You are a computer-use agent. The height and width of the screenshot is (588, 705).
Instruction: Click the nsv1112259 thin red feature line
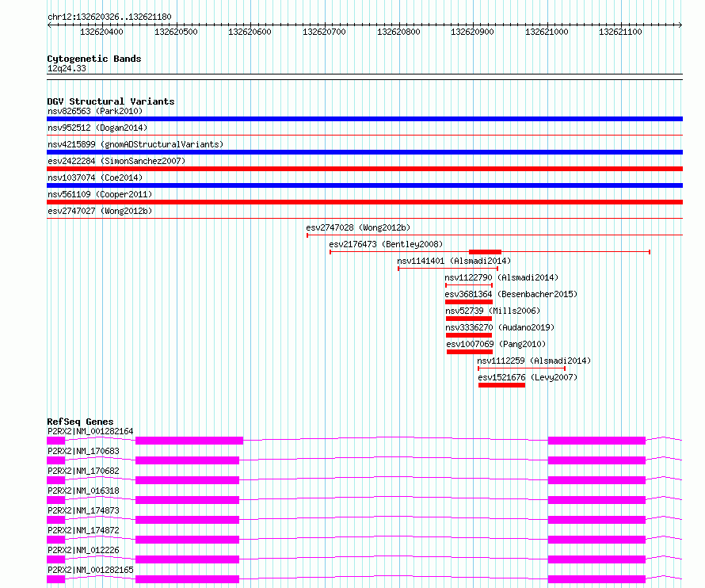(521, 368)
